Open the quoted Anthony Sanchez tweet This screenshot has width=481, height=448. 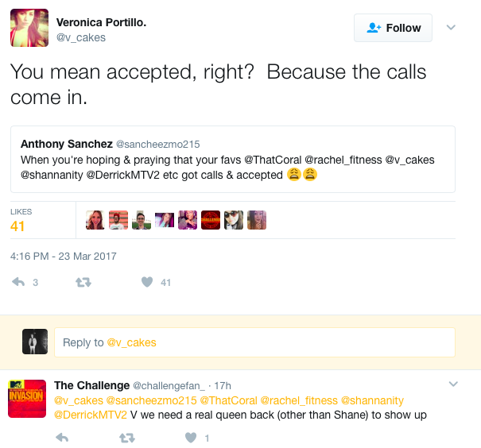tap(233, 159)
